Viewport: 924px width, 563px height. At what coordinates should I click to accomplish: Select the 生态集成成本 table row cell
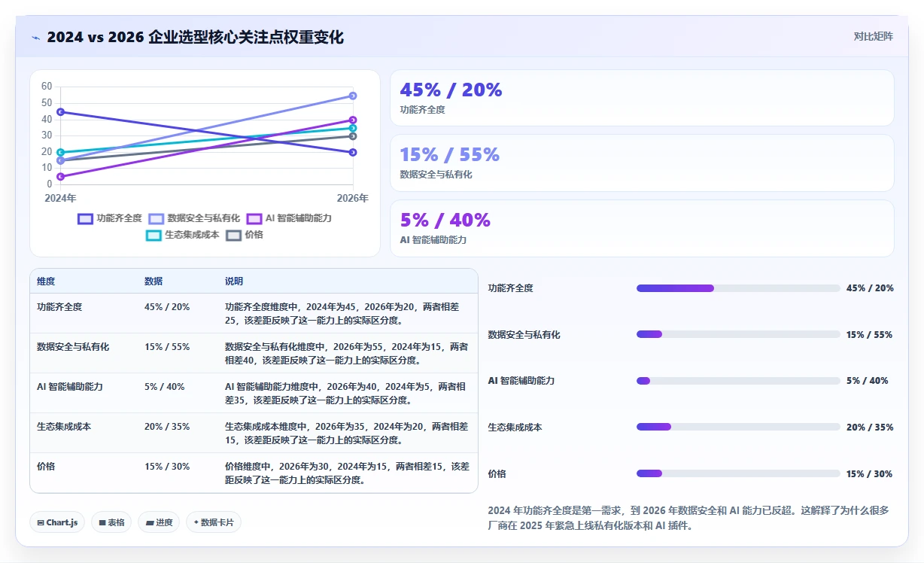(x=64, y=427)
